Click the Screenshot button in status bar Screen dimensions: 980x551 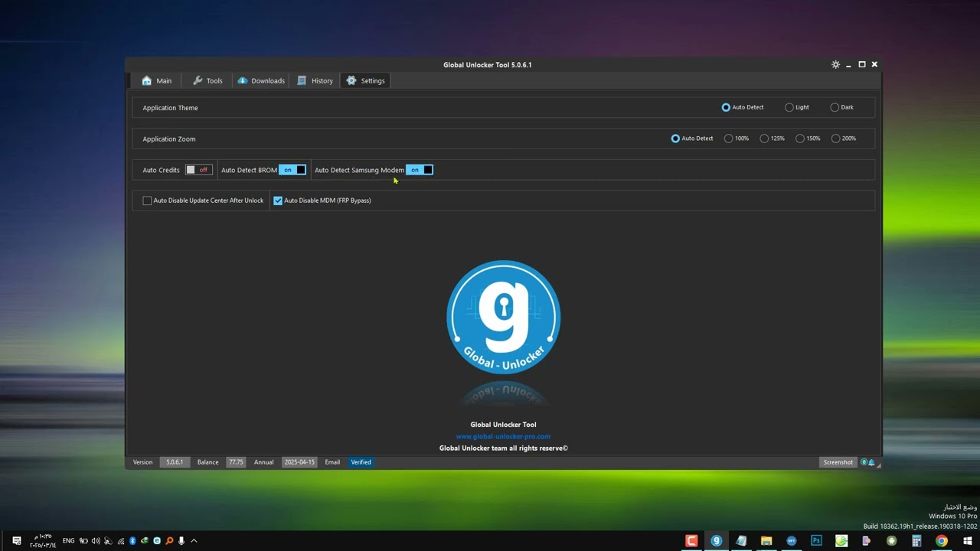pos(838,462)
